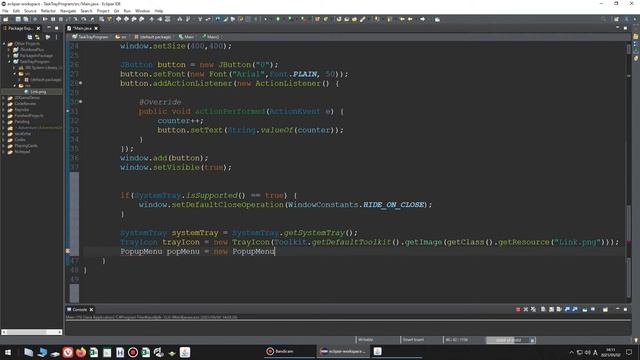Click the red Terminate icon in Console
The height and width of the screenshot is (360, 640).
click(x=518, y=309)
